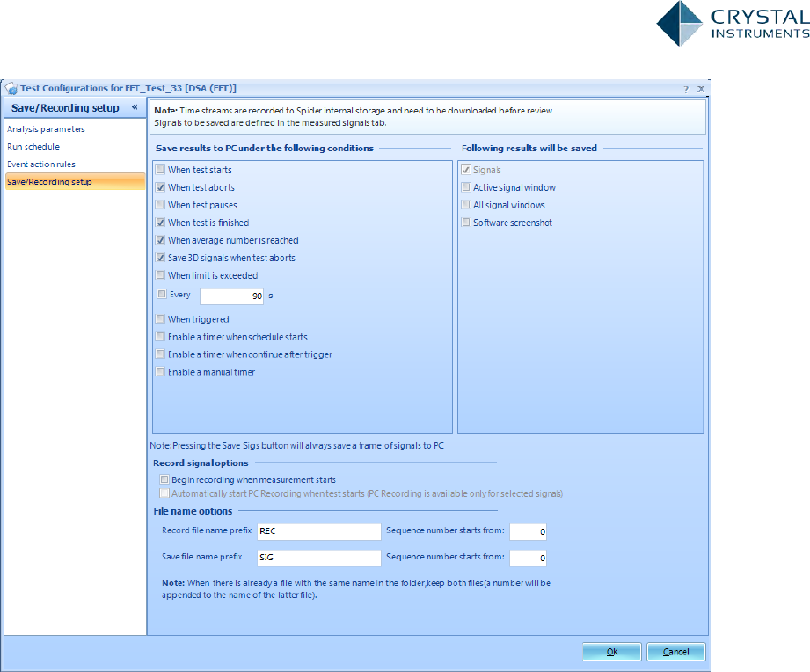Close the Test Configurations dialog
The image size is (810, 672).
[701, 90]
